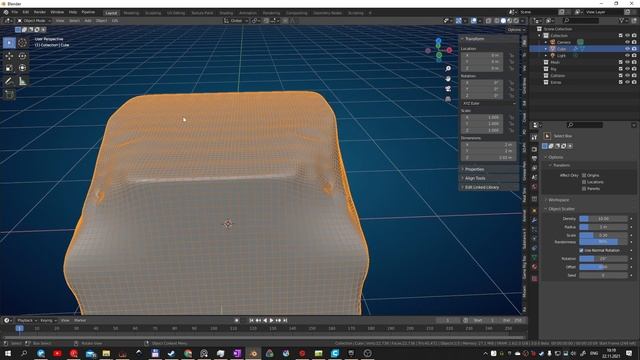The width and height of the screenshot is (640, 360).
Task: Open the viewport Add menu
Action: pyautogui.click(x=88, y=20)
